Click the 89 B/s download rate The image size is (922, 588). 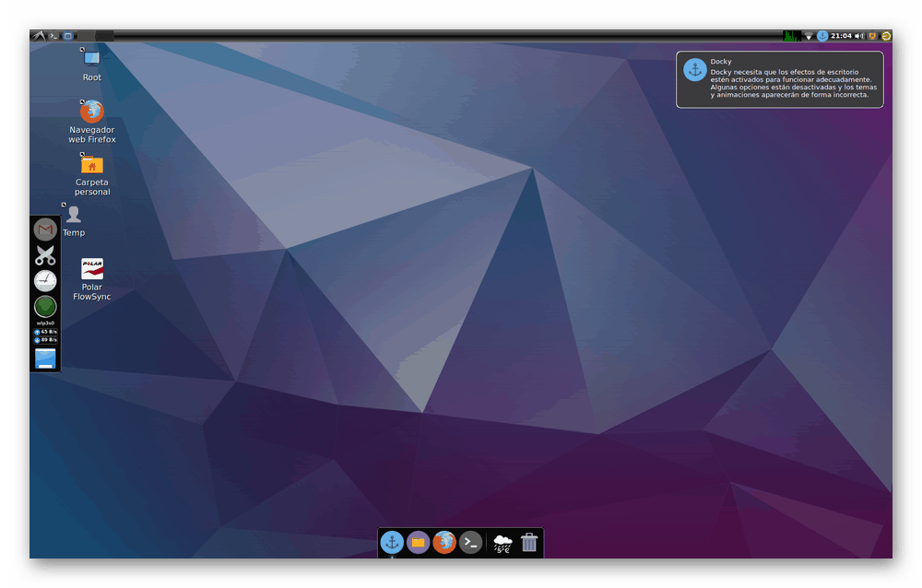(45, 340)
